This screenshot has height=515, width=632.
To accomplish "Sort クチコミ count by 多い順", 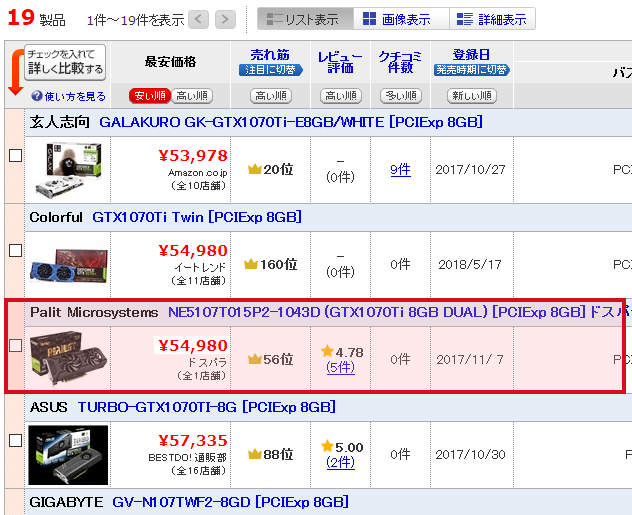I will [401, 96].
